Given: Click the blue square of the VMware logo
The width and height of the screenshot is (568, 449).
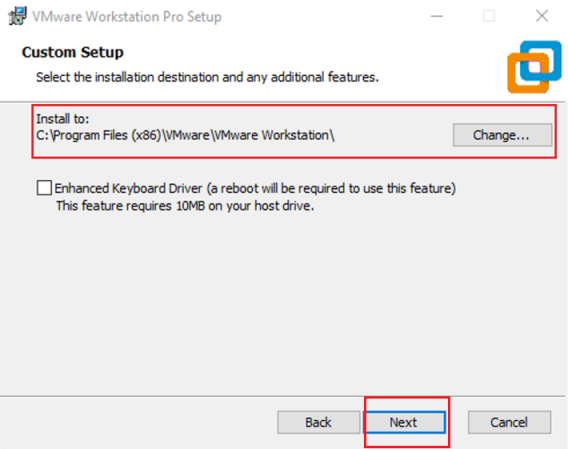Looking at the screenshot, I should tap(540, 61).
